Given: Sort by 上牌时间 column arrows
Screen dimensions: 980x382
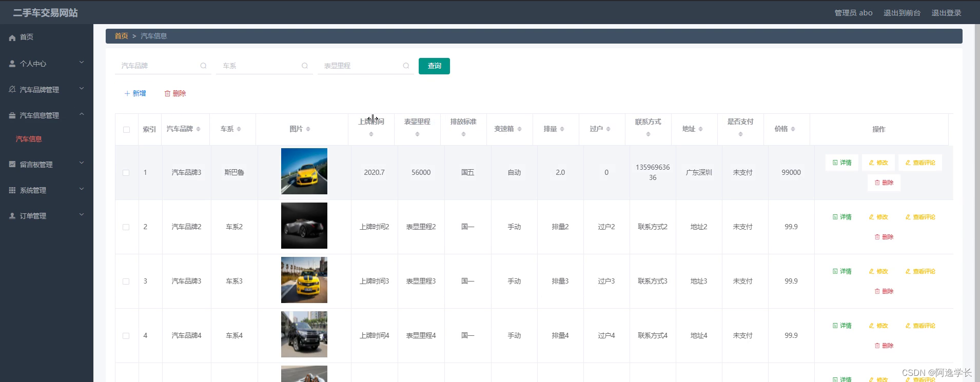Looking at the screenshot, I should click(x=371, y=134).
